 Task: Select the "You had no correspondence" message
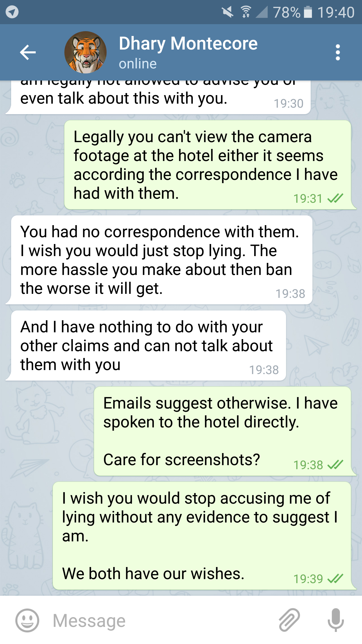(x=161, y=260)
